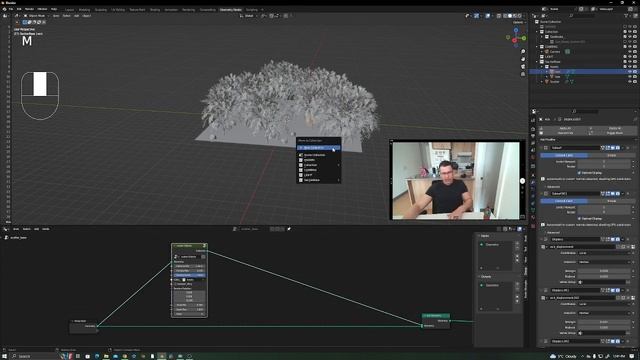The image size is (640, 360).
Task: Toggle exclude checkbox for Collection row
Action: pyautogui.click(x=625, y=31)
